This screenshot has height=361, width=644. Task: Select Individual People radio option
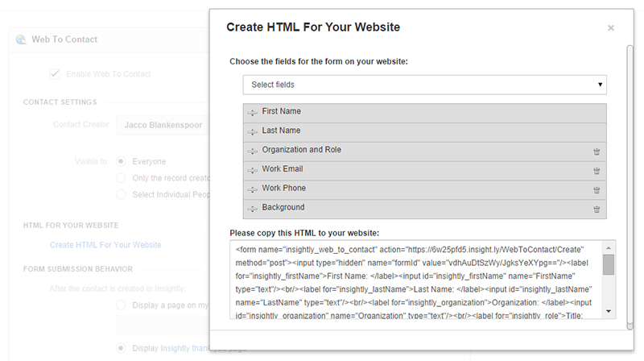point(122,194)
